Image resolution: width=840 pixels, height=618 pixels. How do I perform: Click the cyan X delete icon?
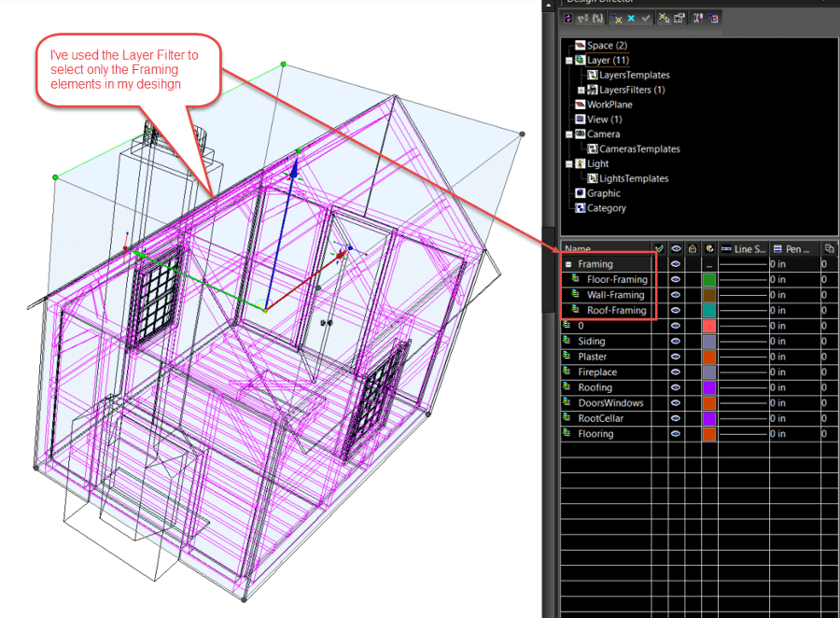coord(631,19)
